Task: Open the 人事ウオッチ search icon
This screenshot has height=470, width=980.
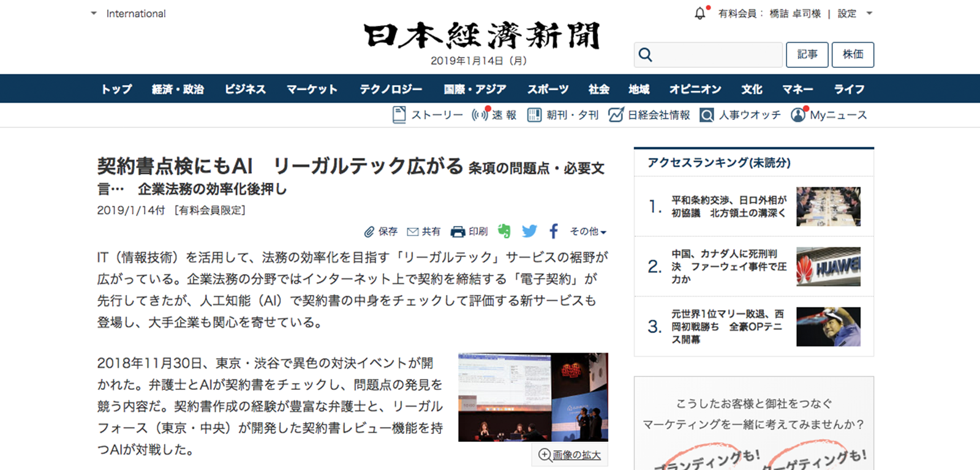Action: tap(707, 115)
